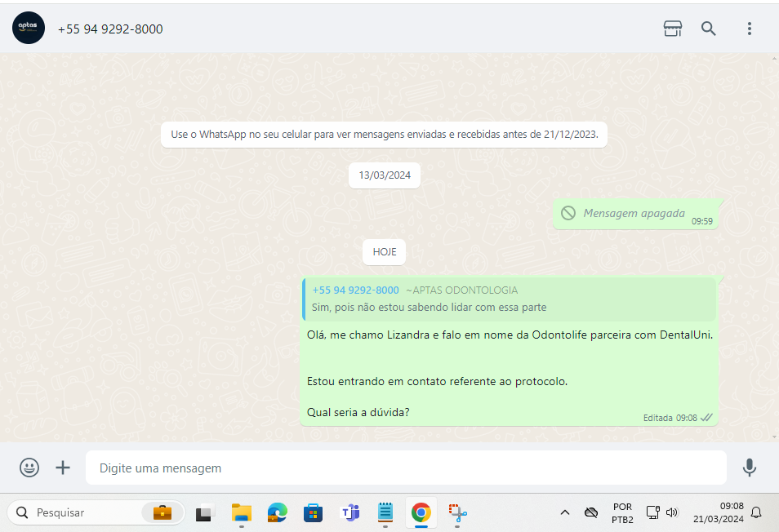
Task: Open the clock showing 09:08 21/03/2024
Action: 718,512
